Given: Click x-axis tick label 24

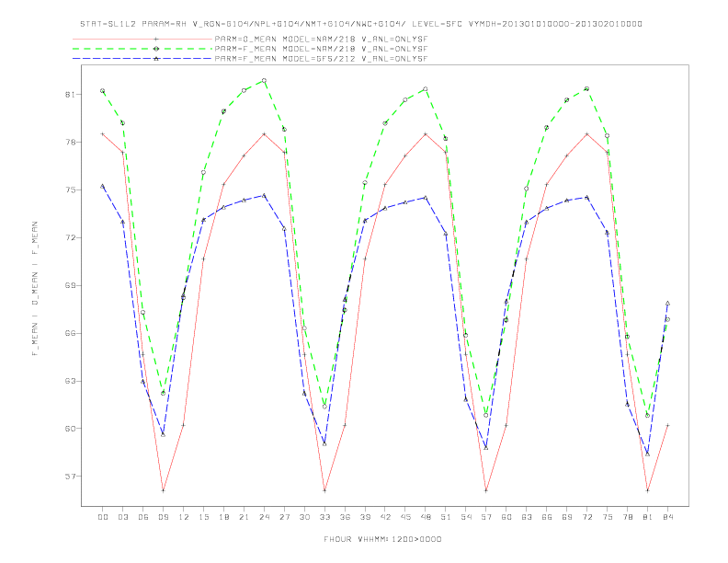Looking at the screenshot, I should coord(264,517).
